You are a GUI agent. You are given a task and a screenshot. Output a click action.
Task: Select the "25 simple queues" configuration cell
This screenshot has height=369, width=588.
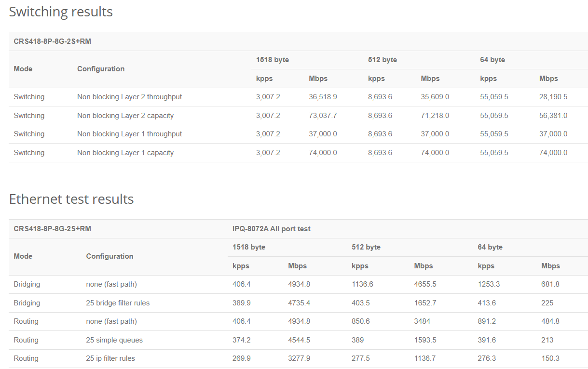114,340
